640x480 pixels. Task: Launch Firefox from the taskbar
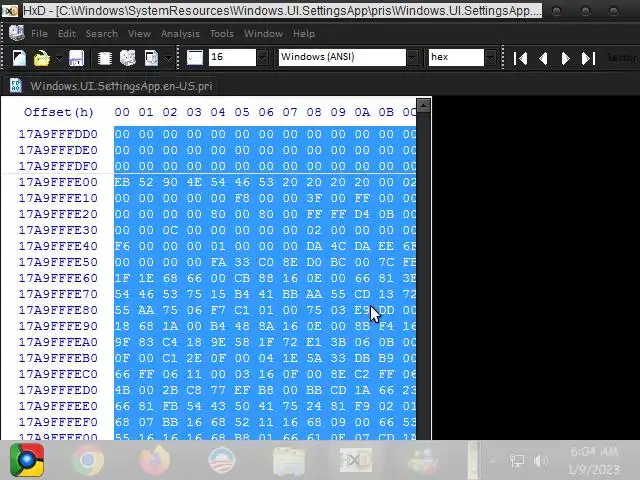tap(155, 460)
